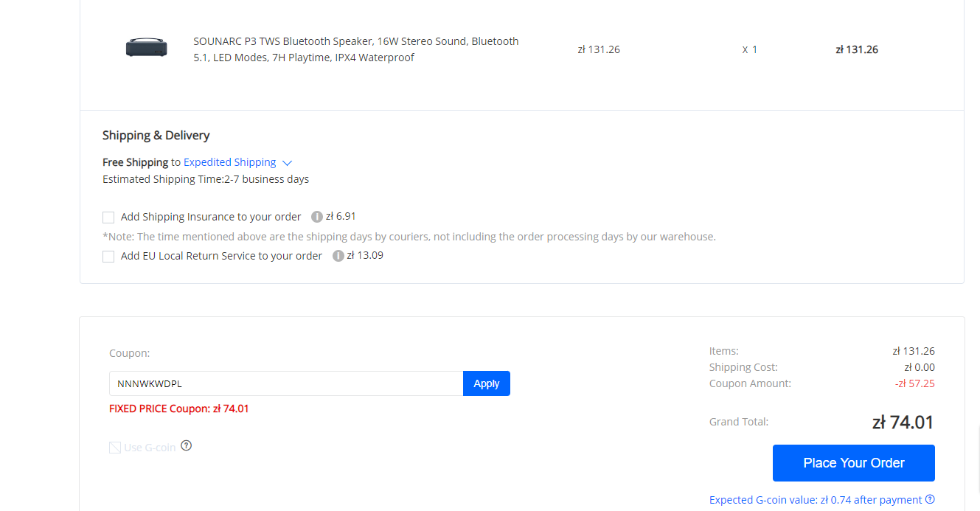The height and width of the screenshot is (511, 980).
Task: Click the Expected G-coin value text
Action: point(815,500)
